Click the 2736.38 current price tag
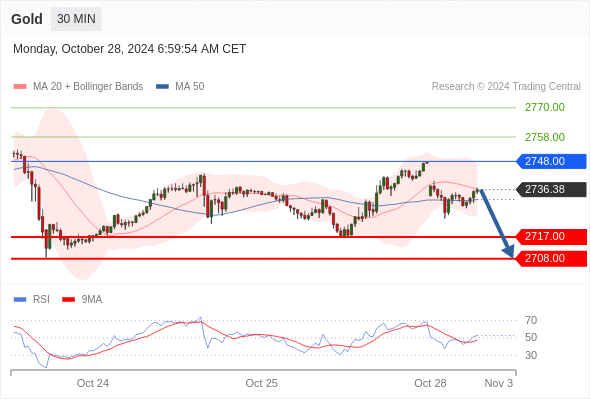 [x=551, y=189]
